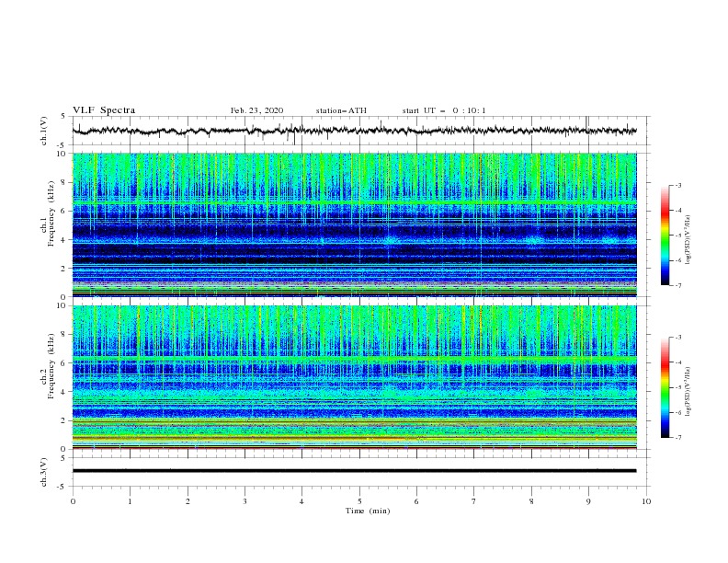Click the "8" tick on the time axis
728x563 pixels.
point(531,501)
